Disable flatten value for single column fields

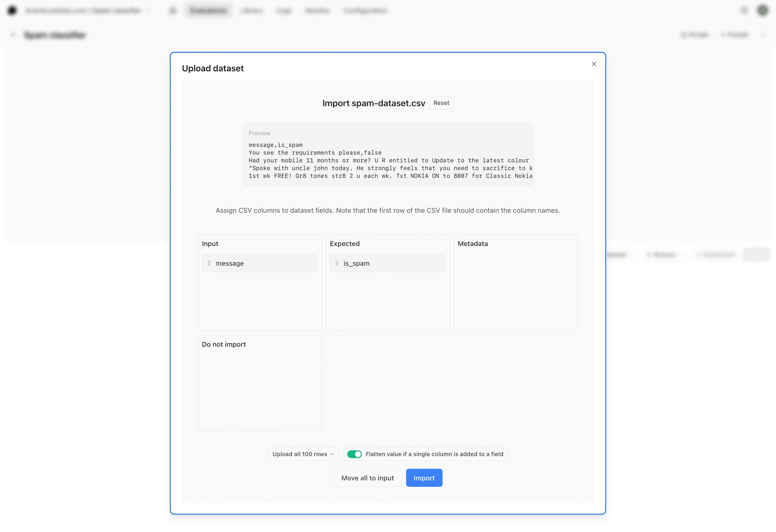354,454
